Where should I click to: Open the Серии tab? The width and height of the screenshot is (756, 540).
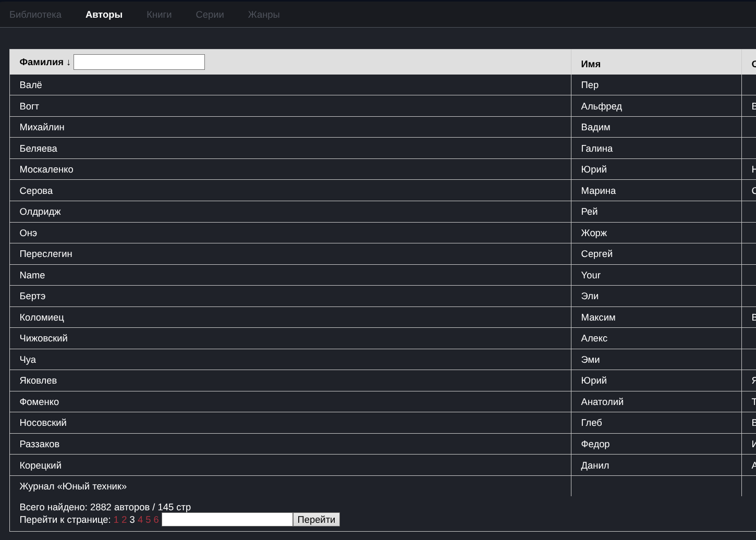(210, 15)
